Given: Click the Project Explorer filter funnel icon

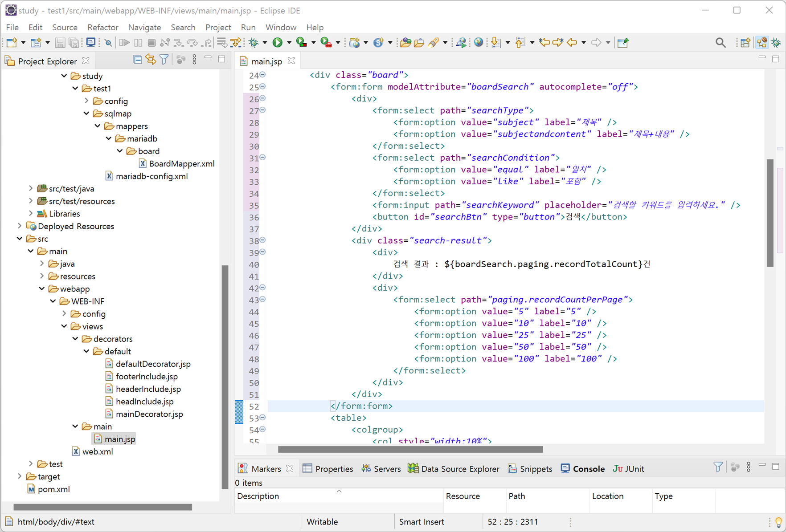Looking at the screenshot, I should pos(164,60).
